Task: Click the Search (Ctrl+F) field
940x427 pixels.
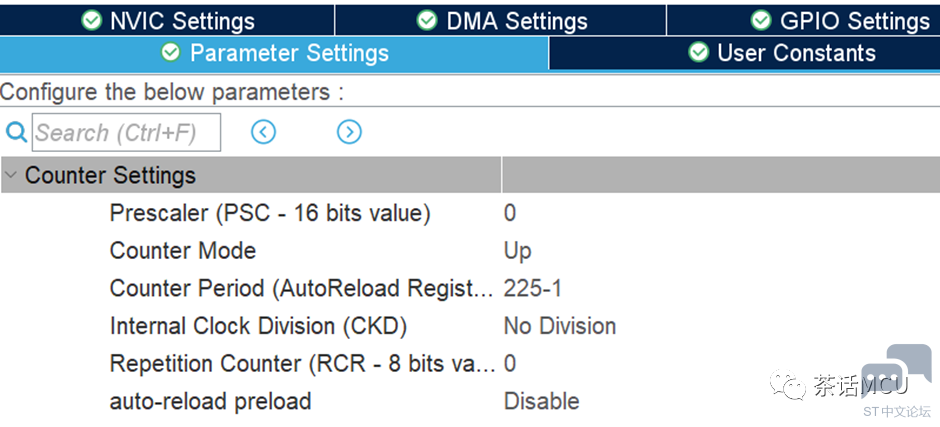Action: [x=126, y=133]
